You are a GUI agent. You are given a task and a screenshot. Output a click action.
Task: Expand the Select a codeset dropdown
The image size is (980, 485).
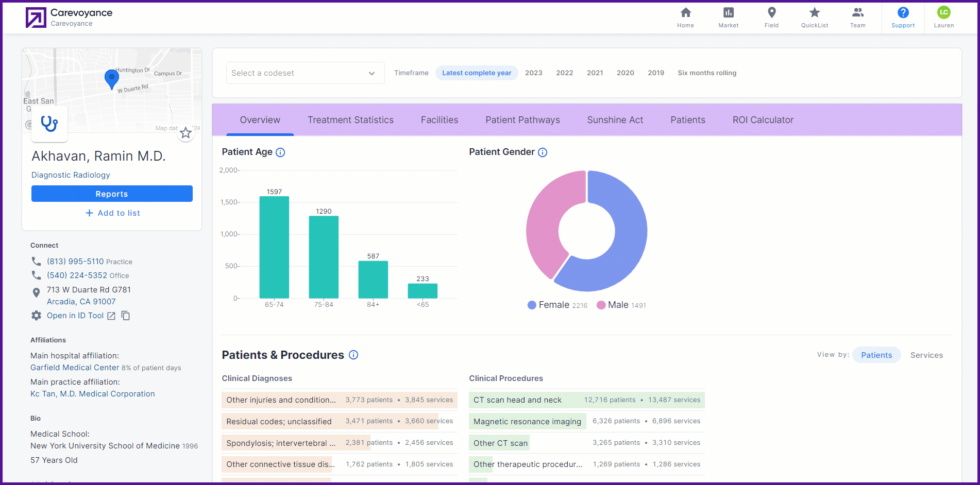coord(305,73)
